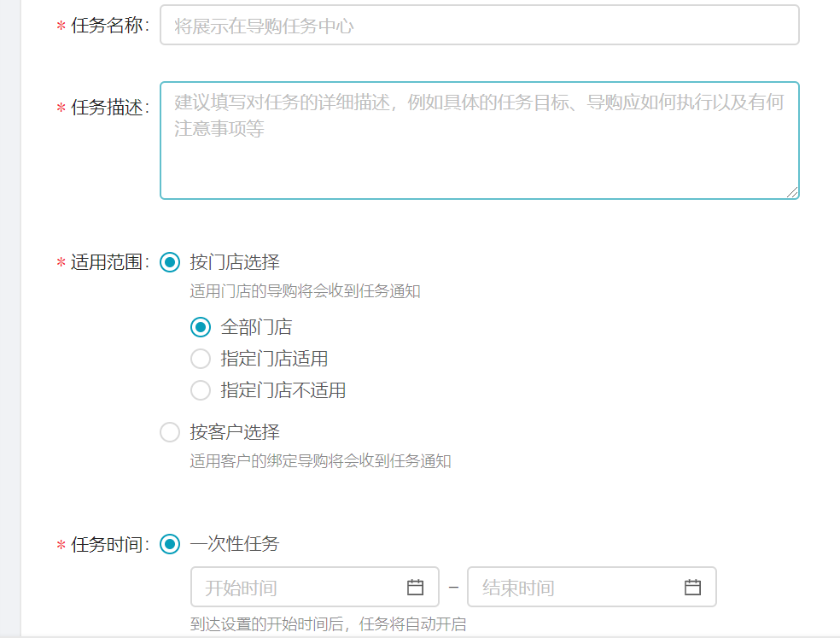Click the selected 全部门店 radio indicator
840x638 pixels.
tap(201, 327)
